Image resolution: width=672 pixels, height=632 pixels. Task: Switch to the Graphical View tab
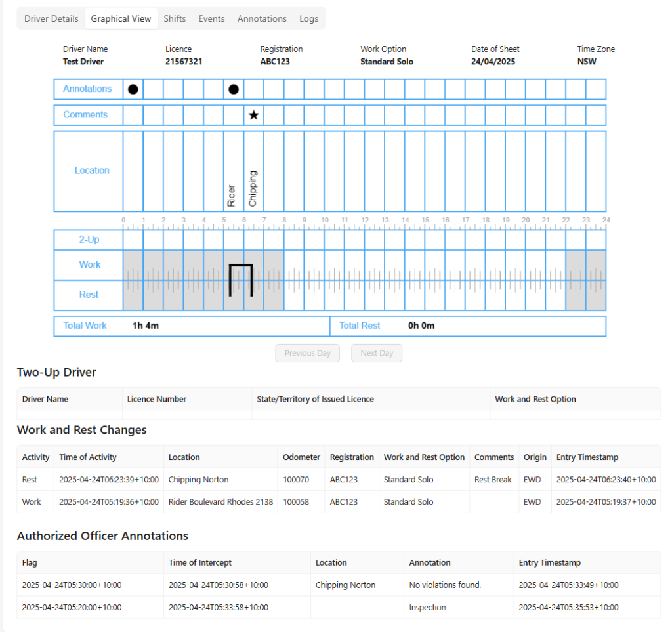click(121, 18)
